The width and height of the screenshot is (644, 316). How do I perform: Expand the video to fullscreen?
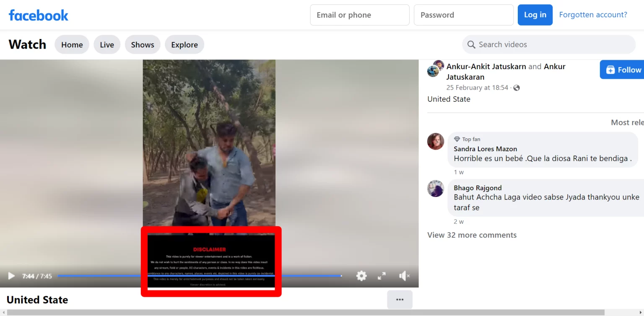tap(382, 276)
